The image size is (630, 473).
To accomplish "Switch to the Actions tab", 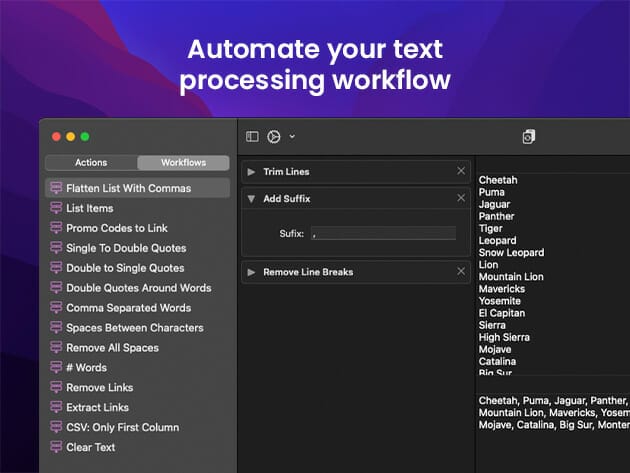I will (91, 162).
